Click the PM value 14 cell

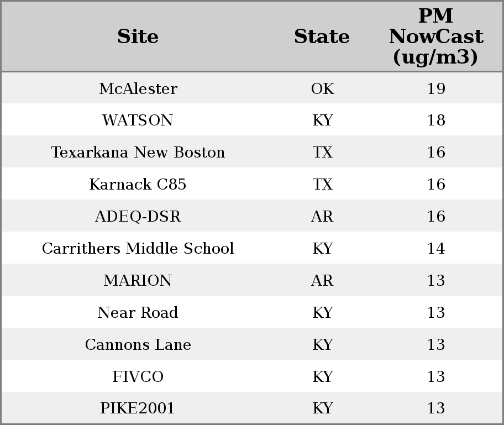tap(436, 248)
